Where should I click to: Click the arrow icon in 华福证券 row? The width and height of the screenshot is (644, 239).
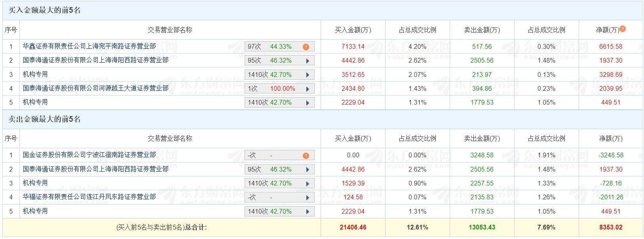(x=308, y=197)
